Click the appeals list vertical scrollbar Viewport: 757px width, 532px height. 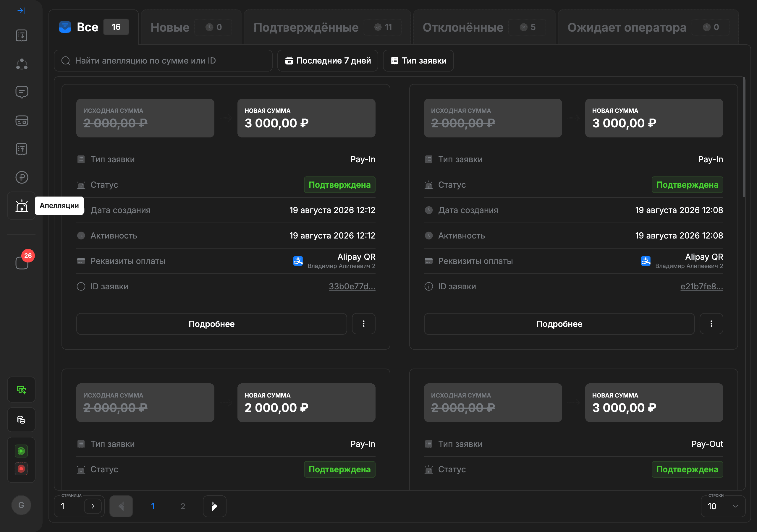pyautogui.click(x=744, y=137)
